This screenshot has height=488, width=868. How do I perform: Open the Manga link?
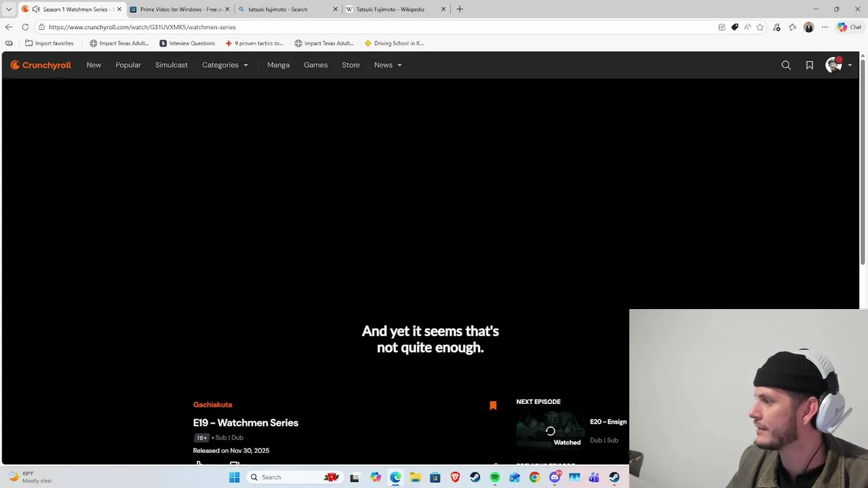coord(278,65)
